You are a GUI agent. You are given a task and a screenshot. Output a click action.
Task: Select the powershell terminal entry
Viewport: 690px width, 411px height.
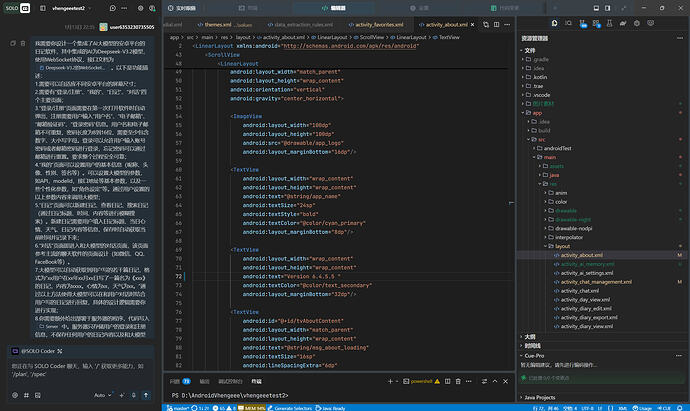click(x=421, y=382)
